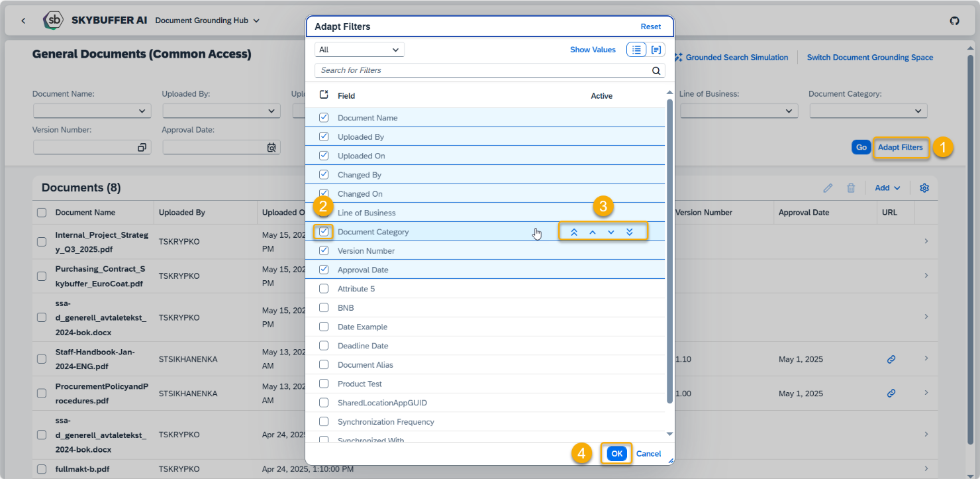Screen dimensions: 980x479
Task: Open details arrow for Purchasing_Contract row
Action: (926, 275)
